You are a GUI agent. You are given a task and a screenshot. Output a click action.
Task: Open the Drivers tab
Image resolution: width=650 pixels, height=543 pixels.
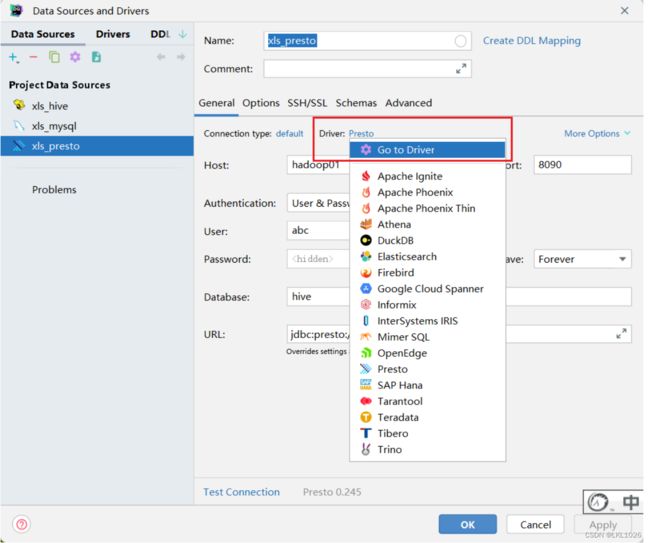pyautogui.click(x=113, y=34)
